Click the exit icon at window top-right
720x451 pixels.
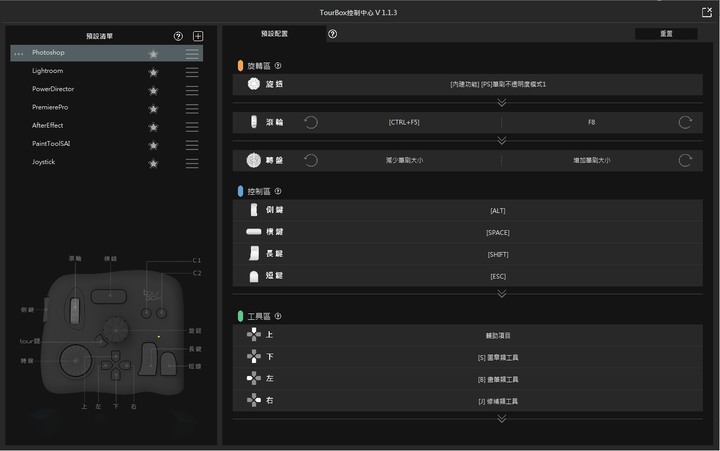[x=707, y=12]
